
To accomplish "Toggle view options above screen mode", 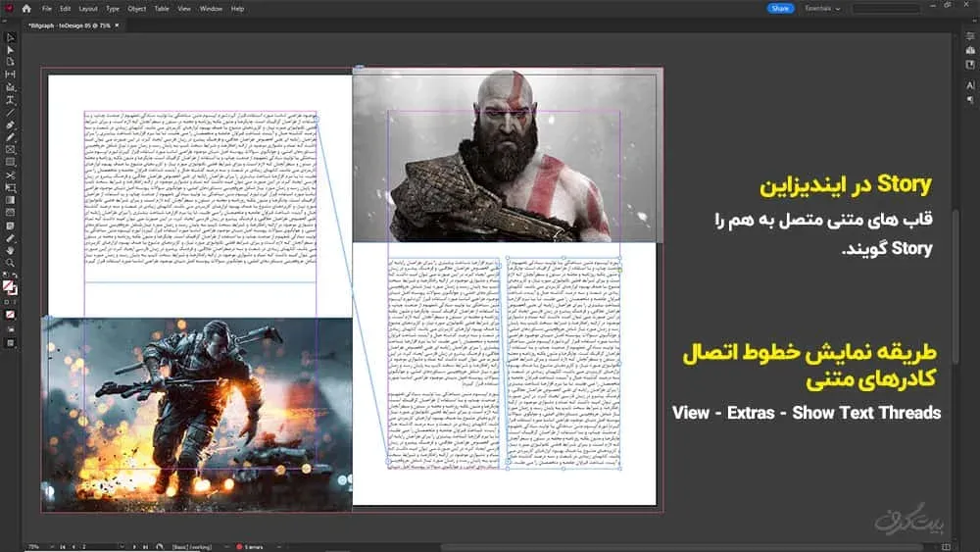I will (x=10, y=329).
